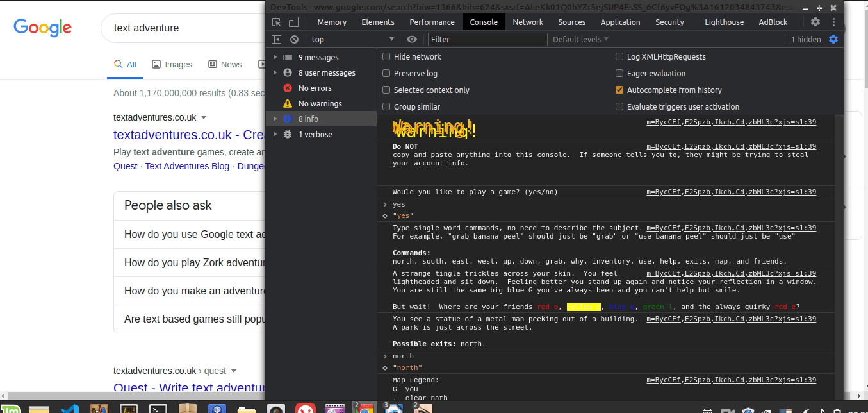
Task: Select the No errors sidebar row
Action: pyautogui.click(x=322, y=88)
